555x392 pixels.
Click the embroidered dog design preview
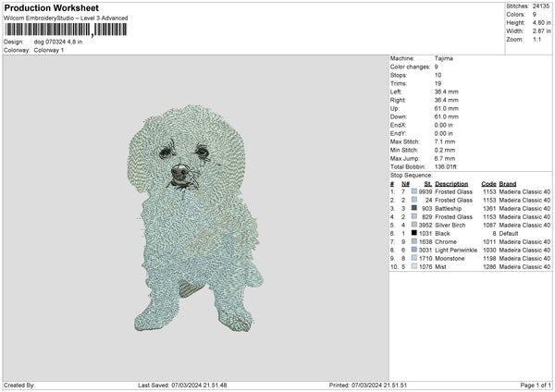(x=195, y=218)
